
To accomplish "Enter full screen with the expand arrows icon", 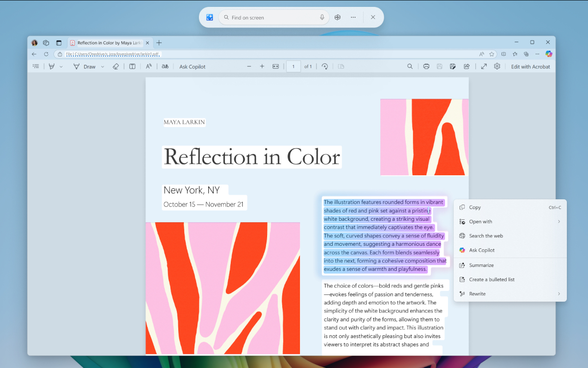I will click(x=484, y=67).
